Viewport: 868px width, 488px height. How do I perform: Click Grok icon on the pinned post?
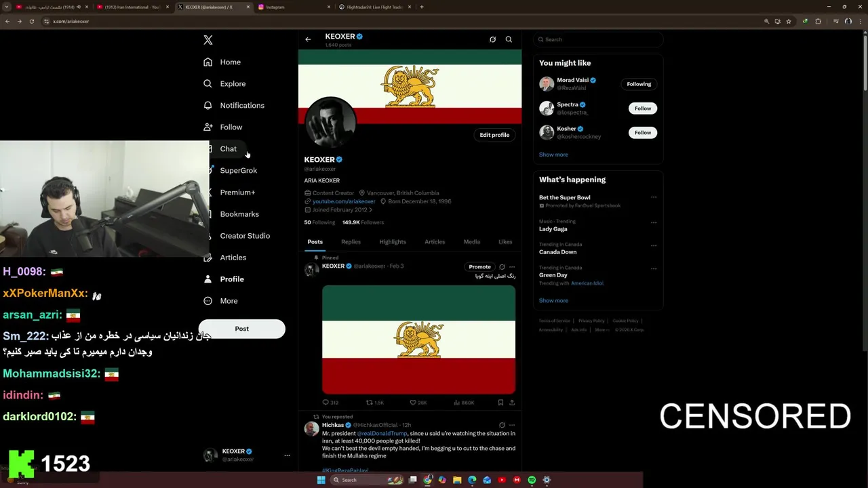(x=502, y=267)
